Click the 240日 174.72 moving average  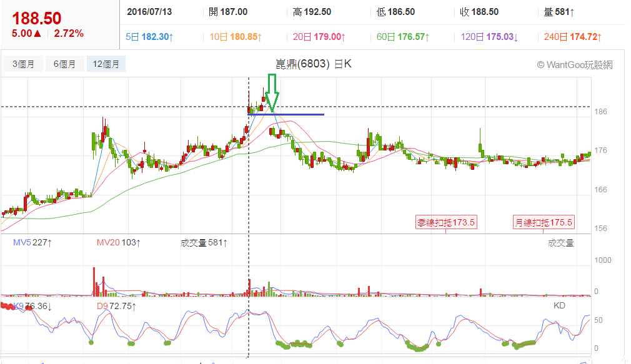pos(573,37)
